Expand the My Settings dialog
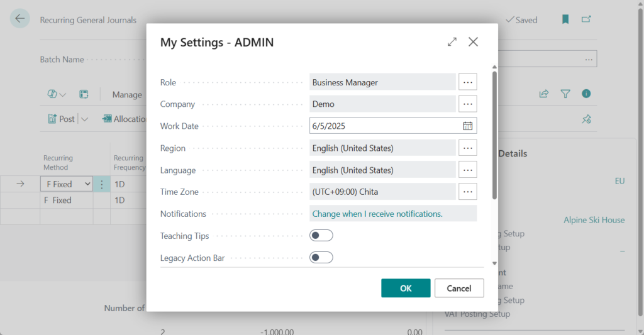Viewport: 644px width, 335px height. [452, 42]
